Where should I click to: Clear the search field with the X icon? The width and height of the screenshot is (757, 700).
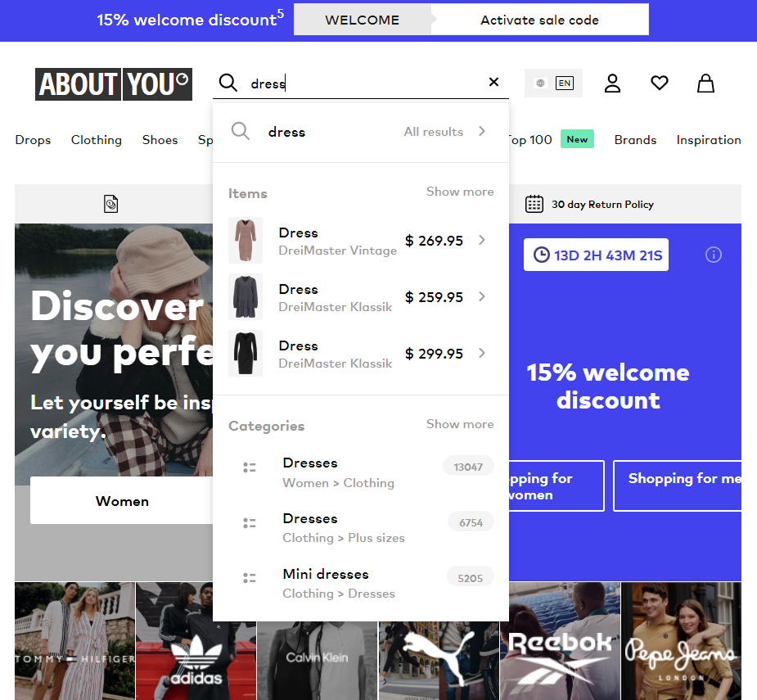493,82
